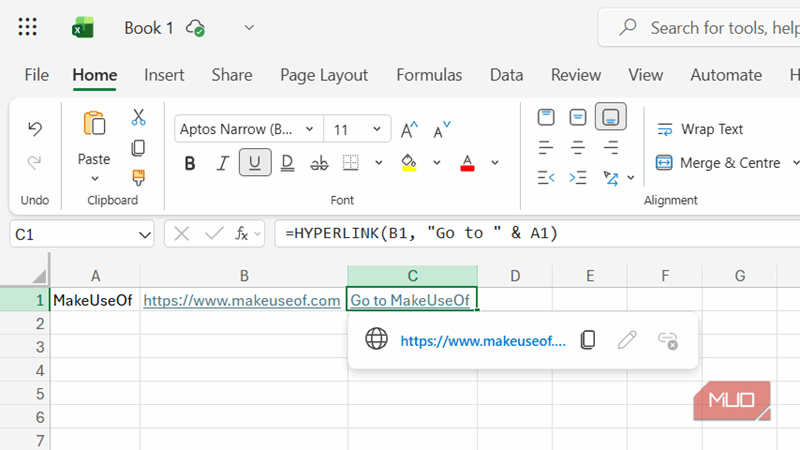Expand the Book 1 title chevron
Screen dimensions: 800x450
click(x=249, y=28)
